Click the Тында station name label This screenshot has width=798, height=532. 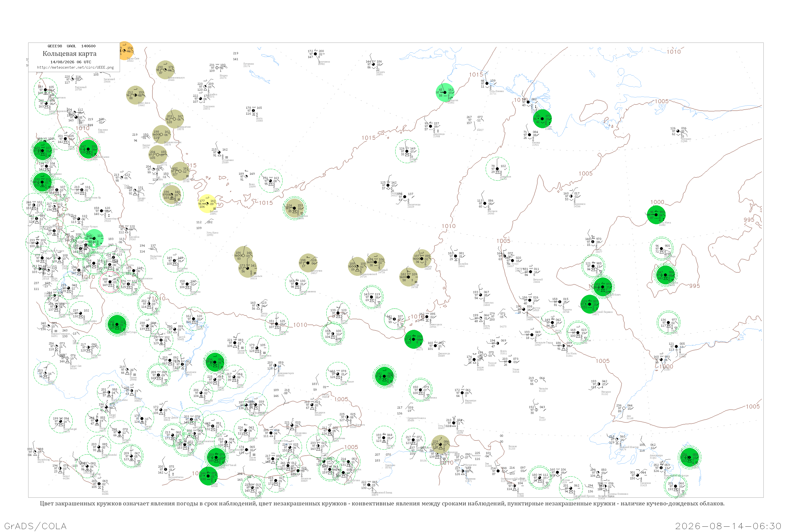click(460, 431)
